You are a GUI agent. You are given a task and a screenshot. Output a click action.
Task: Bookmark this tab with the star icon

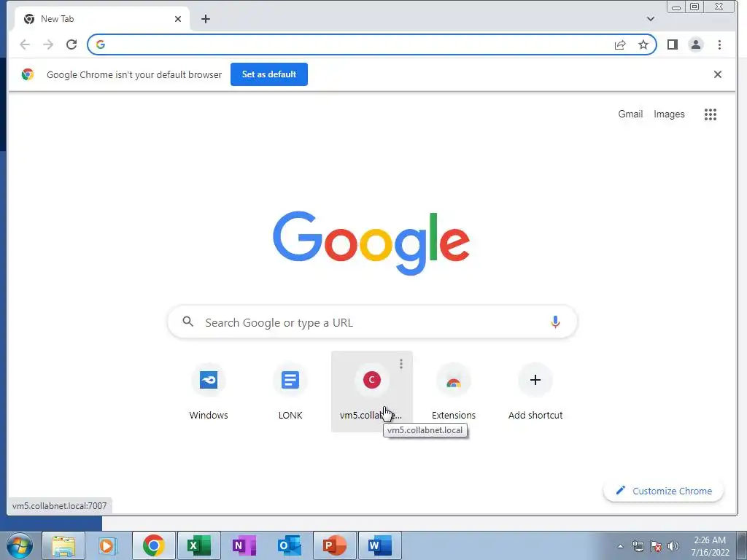coord(643,44)
